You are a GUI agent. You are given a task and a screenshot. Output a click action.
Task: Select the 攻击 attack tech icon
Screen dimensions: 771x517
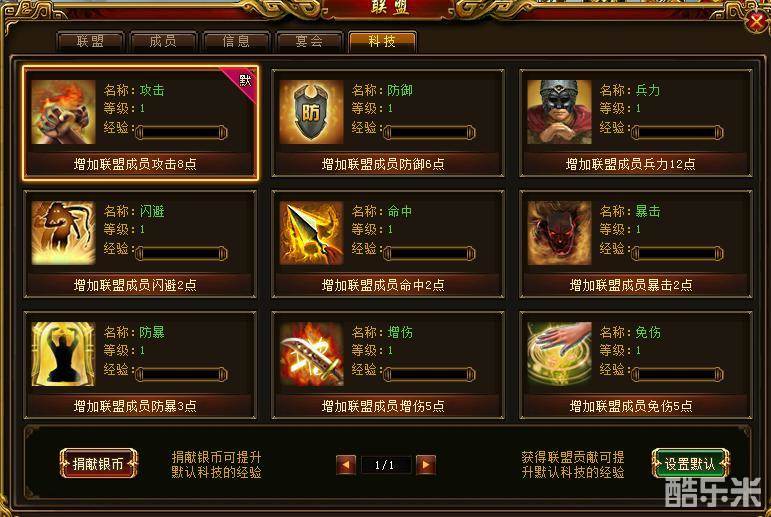coord(63,112)
